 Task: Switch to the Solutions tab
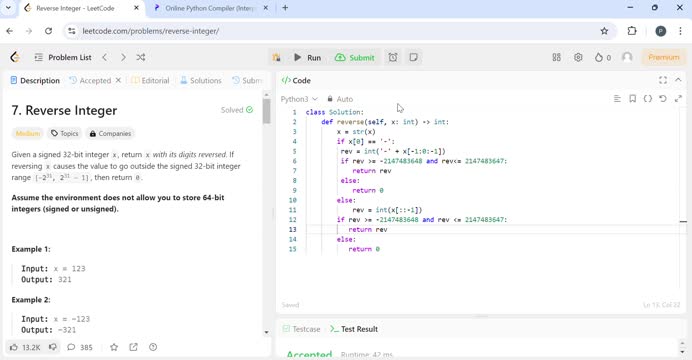tap(201, 81)
